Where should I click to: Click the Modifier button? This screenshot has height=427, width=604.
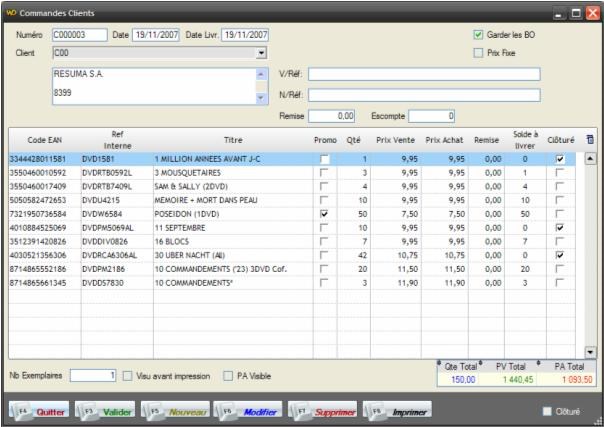click(248, 410)
